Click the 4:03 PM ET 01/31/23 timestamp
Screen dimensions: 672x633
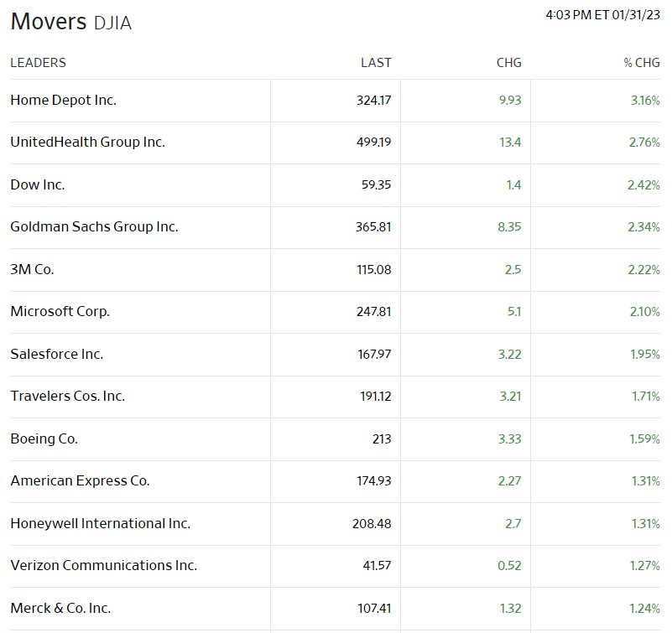[x=603, y=15]
